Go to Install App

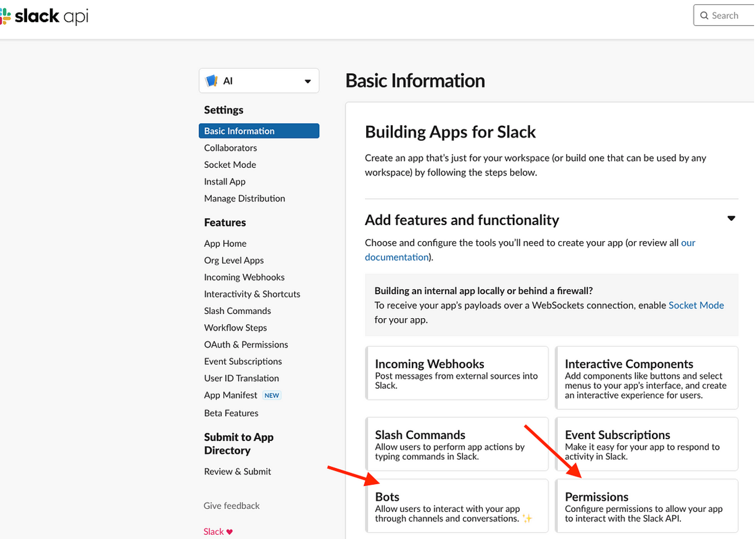224,181
